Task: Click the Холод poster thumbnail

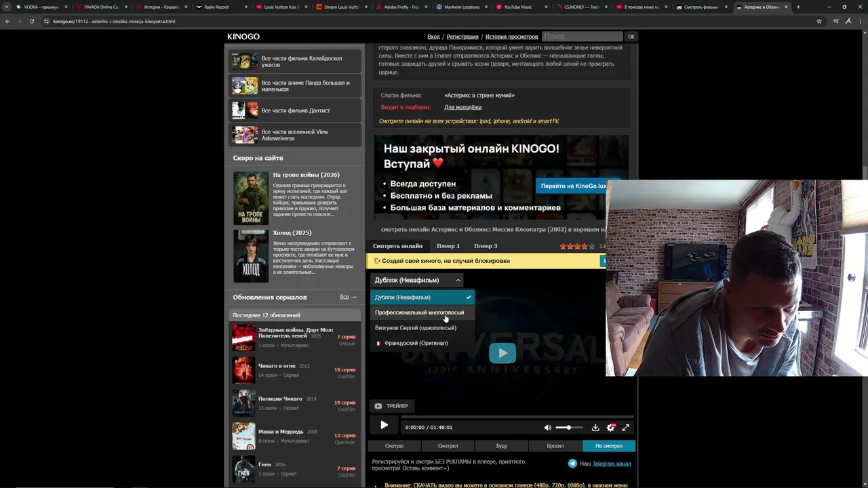Action: point(251,256)
